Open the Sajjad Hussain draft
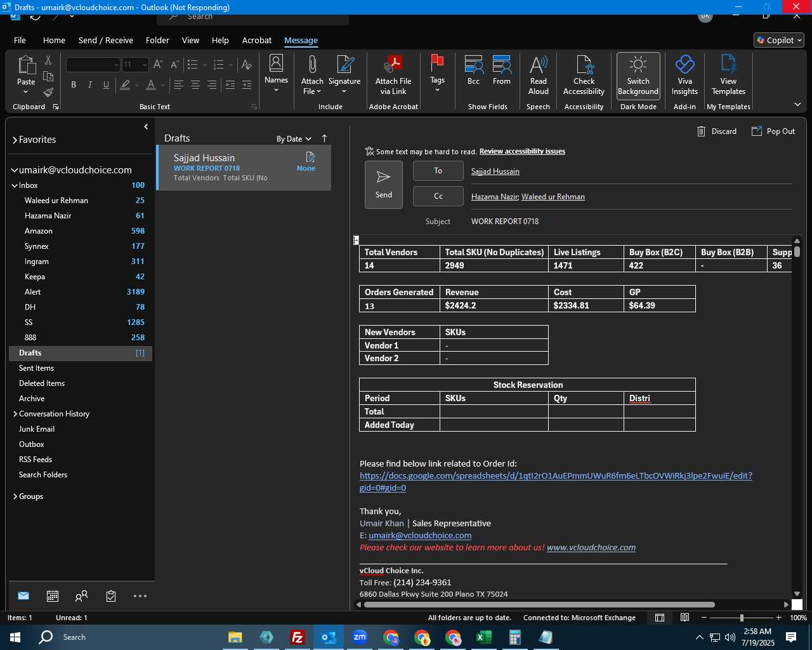 point(244,168)
